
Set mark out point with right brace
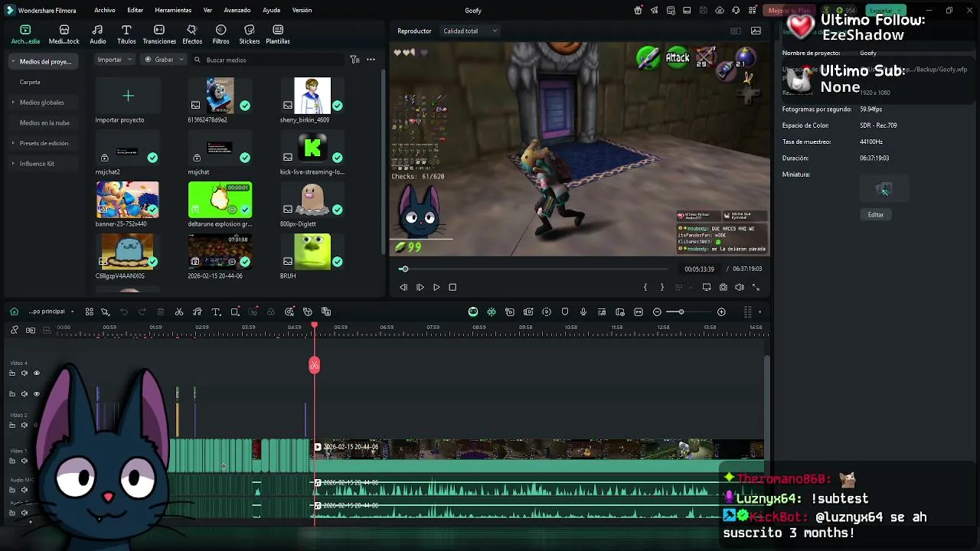point(661,287)
